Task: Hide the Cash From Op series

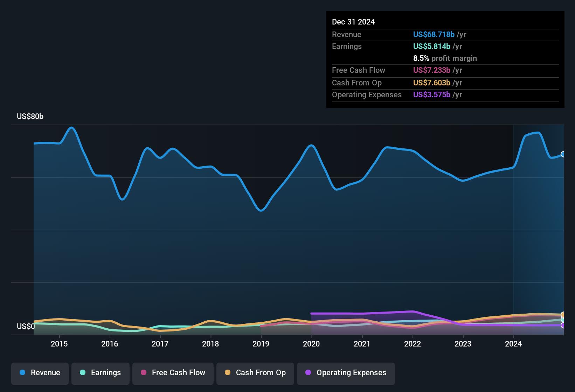Action: pos(255,373)
